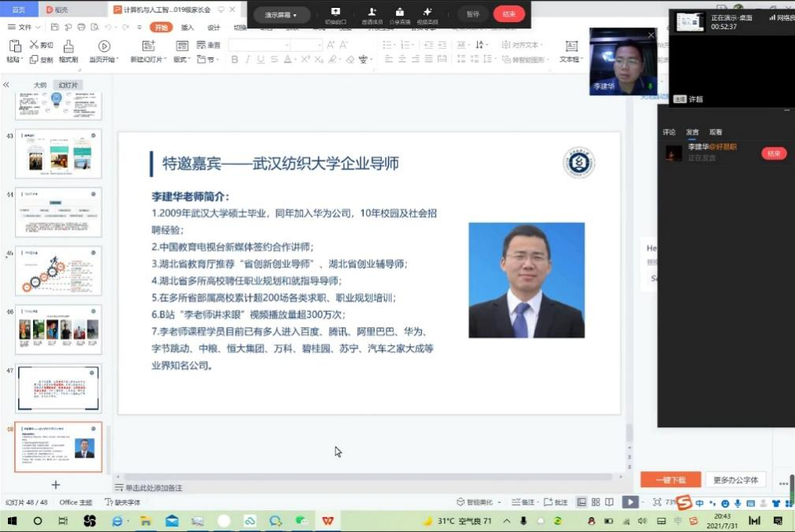The height and width of the screenshot is (532, 795).
Task: Click the add new slide plus icon
Action: pos(55,485)
